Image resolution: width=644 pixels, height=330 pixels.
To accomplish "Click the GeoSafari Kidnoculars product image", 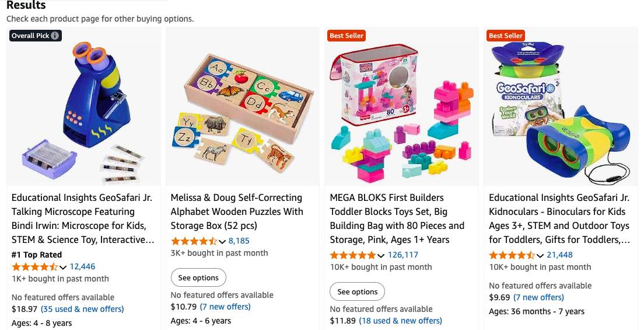I will (x=561, y=106).
